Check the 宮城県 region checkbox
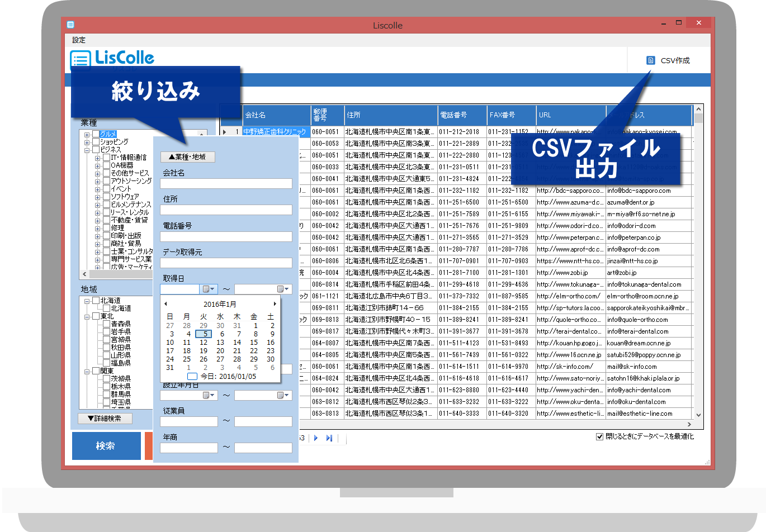 click(107, 340)
